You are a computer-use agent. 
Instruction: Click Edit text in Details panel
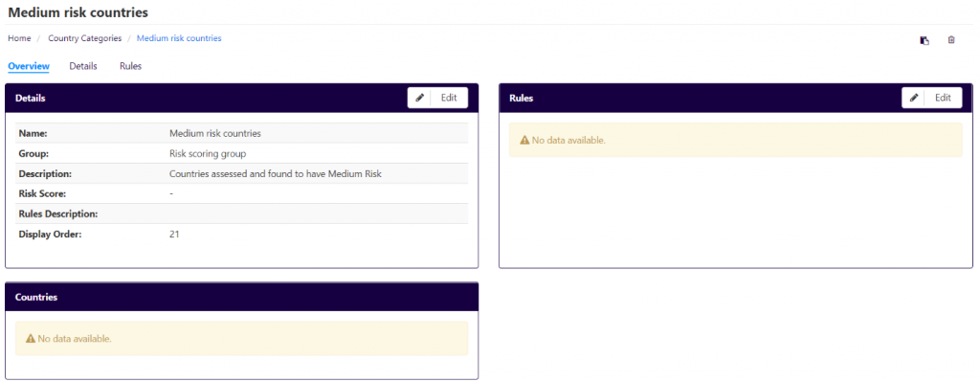point(449,98)
